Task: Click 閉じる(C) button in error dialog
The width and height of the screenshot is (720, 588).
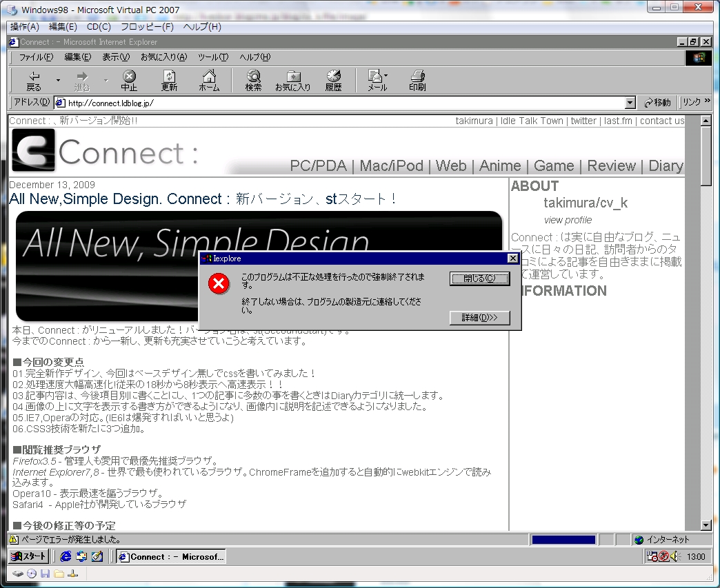Action: tap(479, 278)
